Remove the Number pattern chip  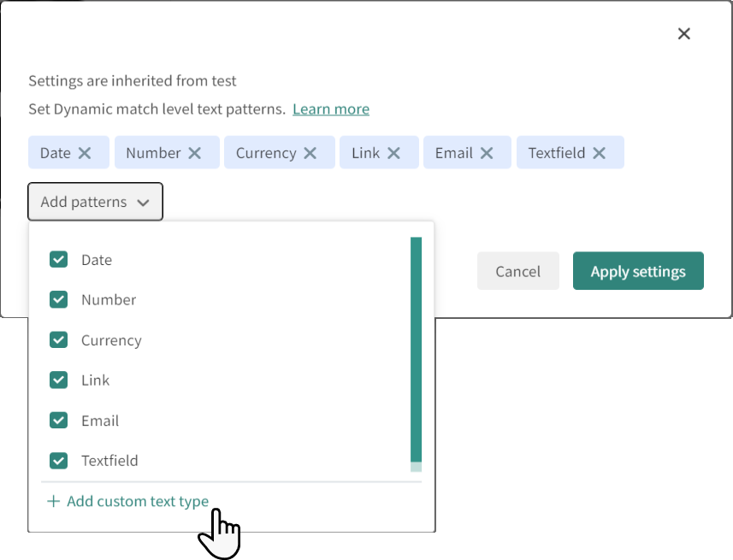[x=195, y=153]
